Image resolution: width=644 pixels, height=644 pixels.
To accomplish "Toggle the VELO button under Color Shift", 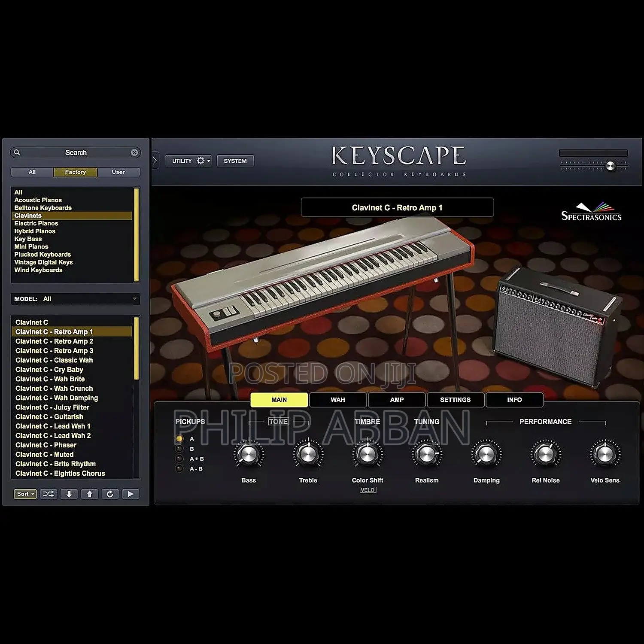I will click(368, 490).
